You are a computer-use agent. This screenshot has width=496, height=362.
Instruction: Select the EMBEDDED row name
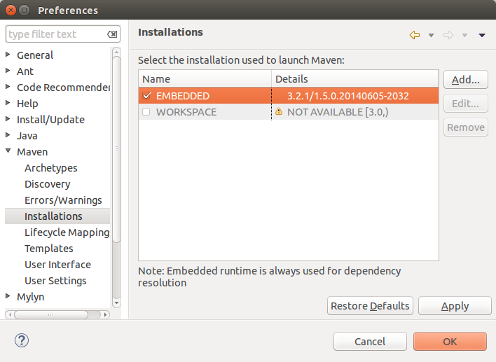[183, 96]
